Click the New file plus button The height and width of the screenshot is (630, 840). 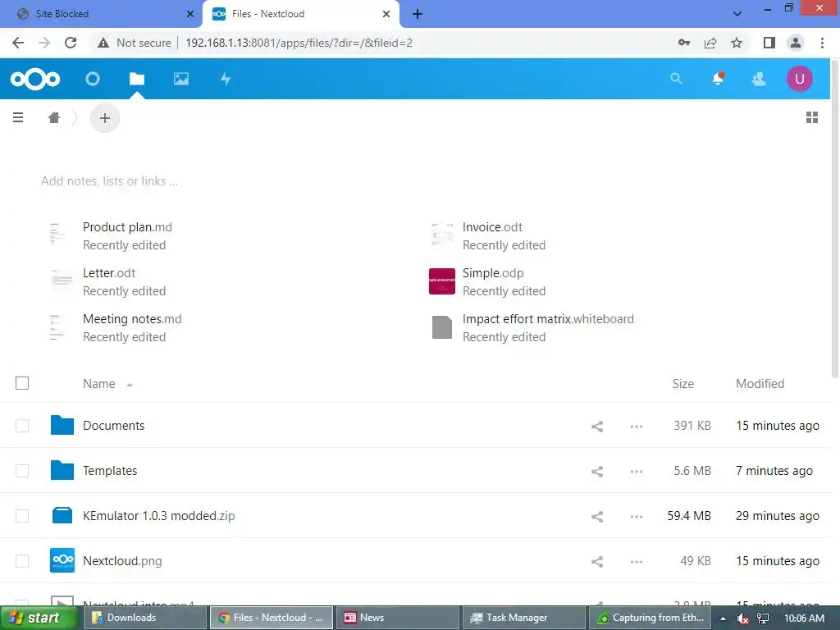pyautogui.click(x=105, y=118)
